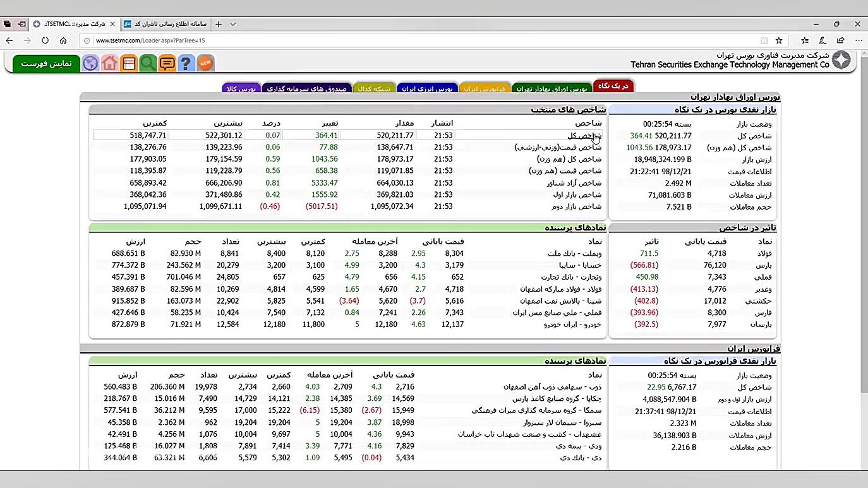Image resolution: width=868 pixels, height=488 pixels.
Task: Open ودی - بیمه دی symbol
Action: 579,446
